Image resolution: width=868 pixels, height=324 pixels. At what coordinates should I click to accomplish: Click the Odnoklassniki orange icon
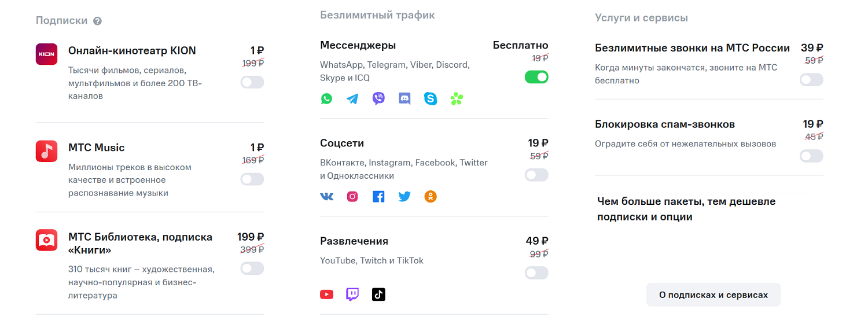[431, 197]
